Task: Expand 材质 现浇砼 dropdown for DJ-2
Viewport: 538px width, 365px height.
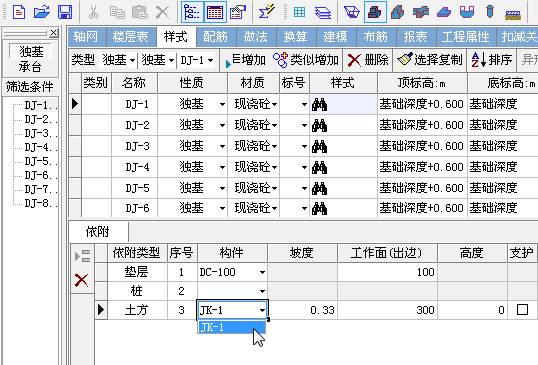Action: (x=274, y=126)
